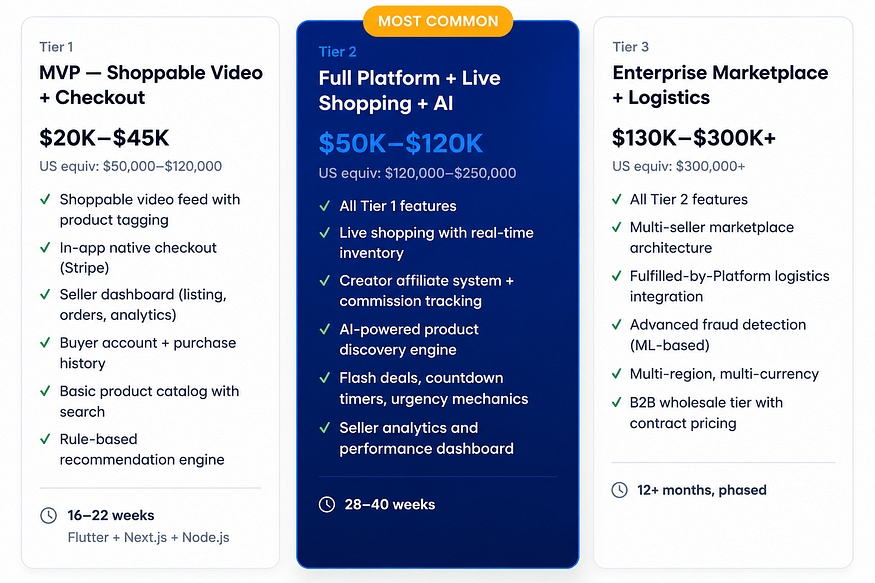This screenshot has height=583, width=875.
Task: Click the clock icon beside 28–40 weeks
Action: click(x=327, y=504)
